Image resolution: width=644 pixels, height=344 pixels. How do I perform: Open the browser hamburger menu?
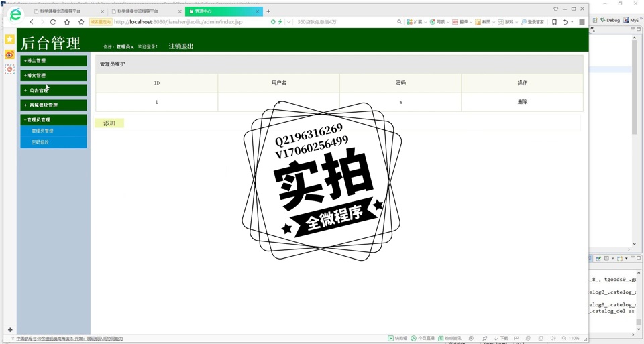pyautogui.click(x=582, y=22)
